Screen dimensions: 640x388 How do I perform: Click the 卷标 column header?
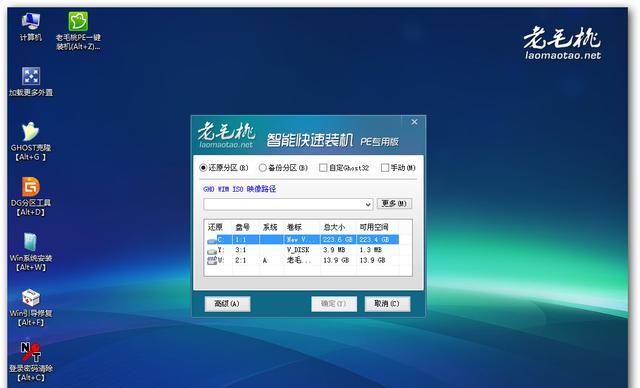coord(294,227)
